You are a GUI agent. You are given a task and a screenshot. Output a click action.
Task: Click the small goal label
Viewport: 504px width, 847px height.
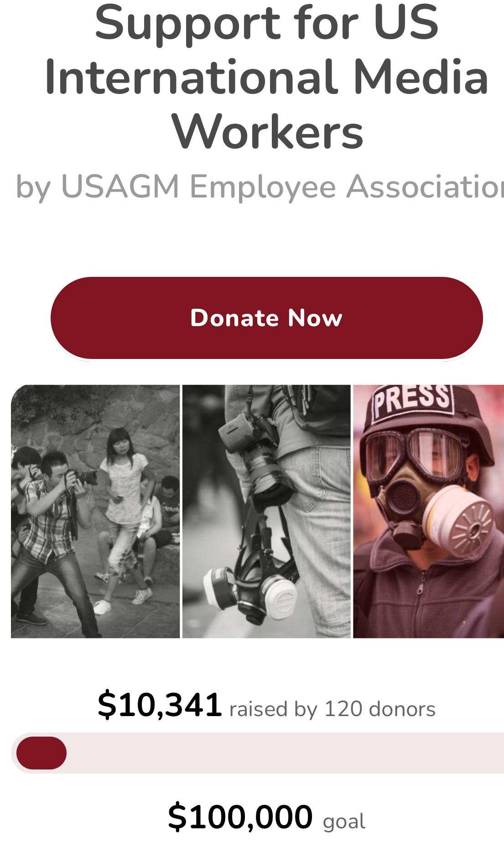tap(344, 822)
